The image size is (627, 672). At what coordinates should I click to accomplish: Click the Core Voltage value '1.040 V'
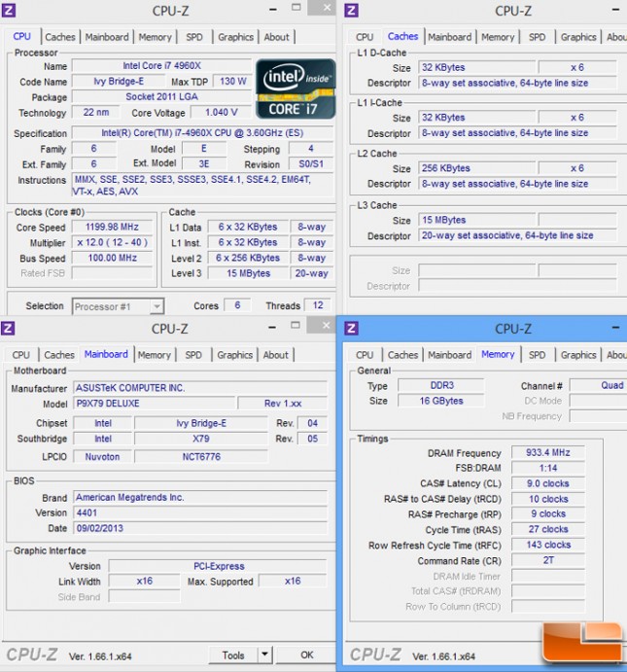point(221,112)
